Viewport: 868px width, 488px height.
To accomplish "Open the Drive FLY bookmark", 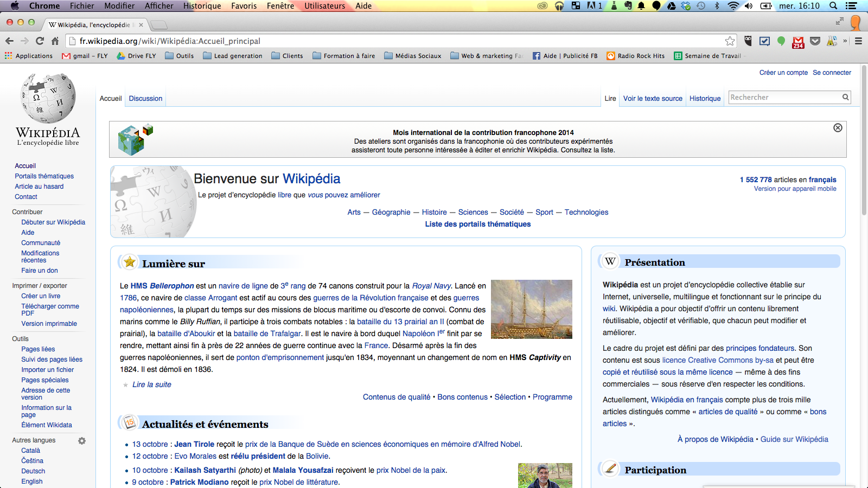I will 136,56.
